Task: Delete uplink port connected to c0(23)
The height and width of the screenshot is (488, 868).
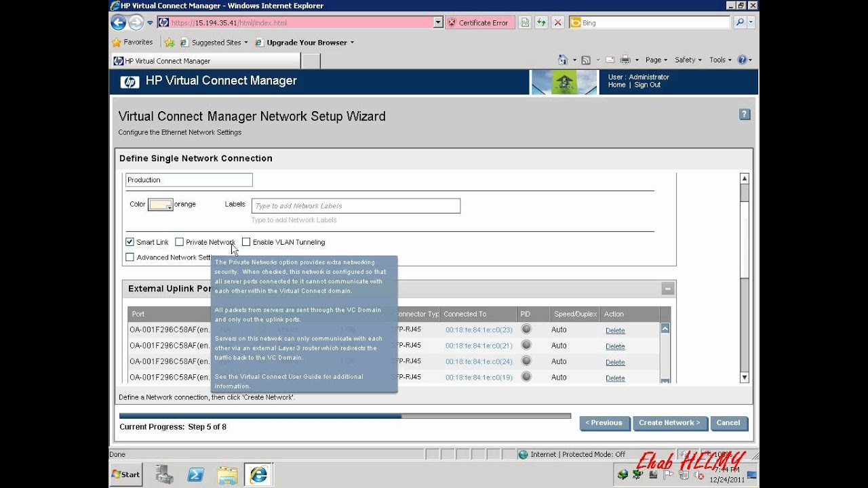Action: (615, 331)
